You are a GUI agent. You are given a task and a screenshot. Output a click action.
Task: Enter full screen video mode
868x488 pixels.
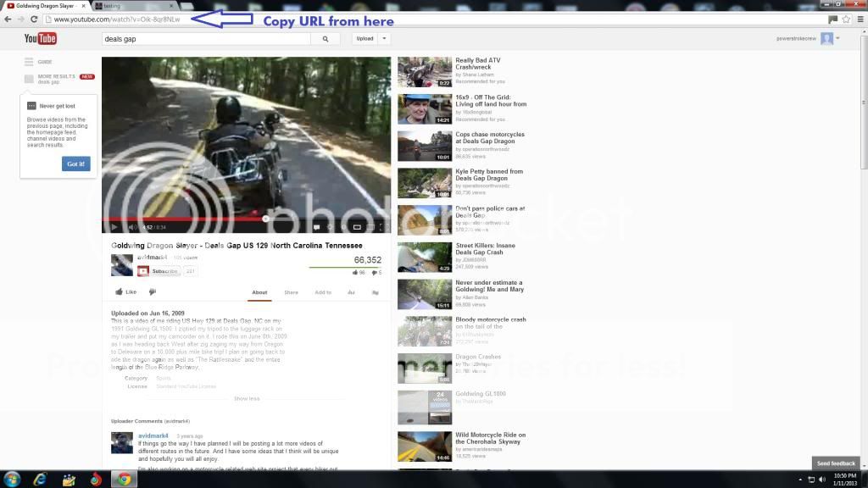click(382, 227)
